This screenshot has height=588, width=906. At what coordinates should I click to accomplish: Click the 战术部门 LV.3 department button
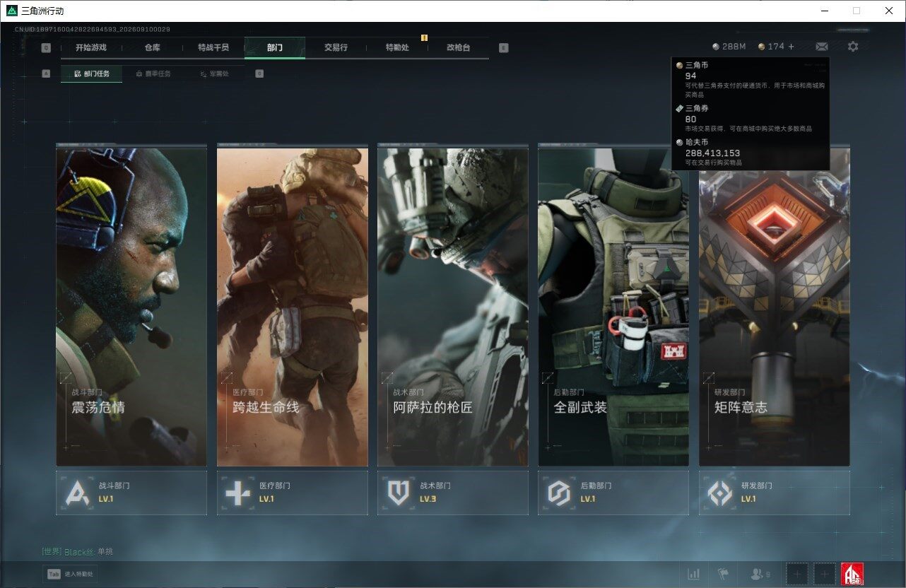(x=453, y=493)
